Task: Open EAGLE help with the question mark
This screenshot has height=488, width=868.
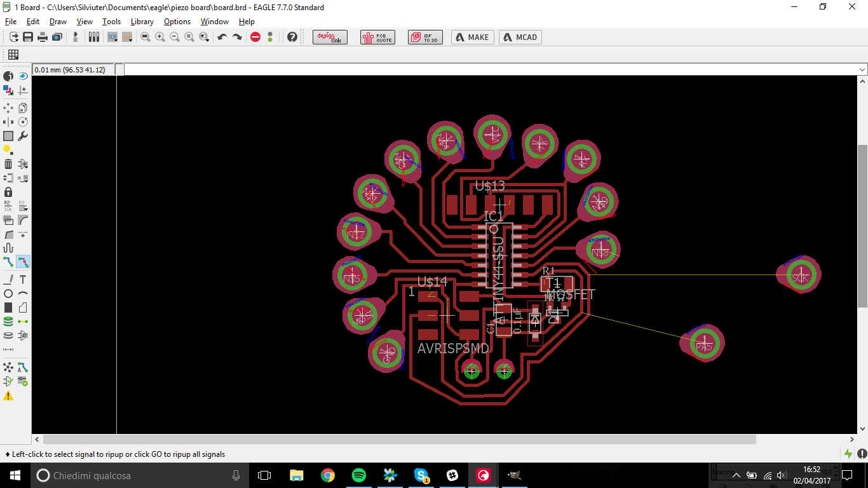Action: point(292,37)
